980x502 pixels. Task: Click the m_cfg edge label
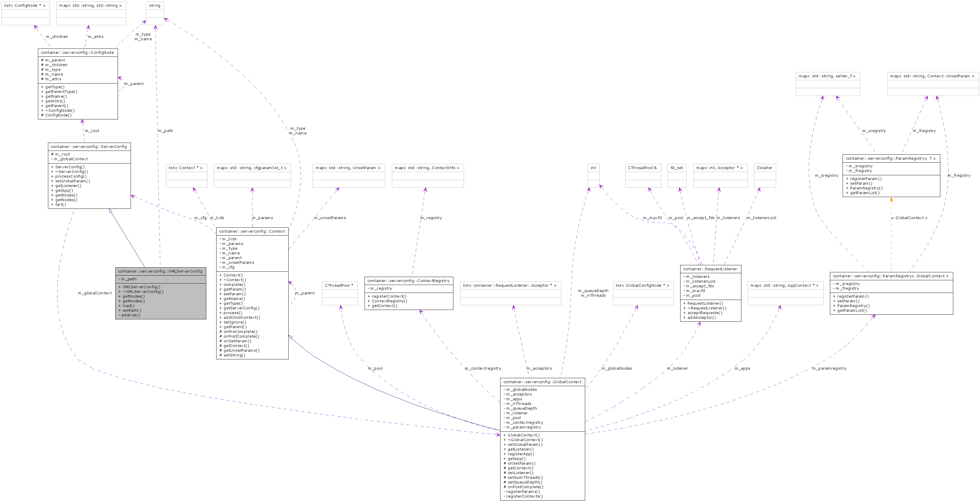click(200, 218)
